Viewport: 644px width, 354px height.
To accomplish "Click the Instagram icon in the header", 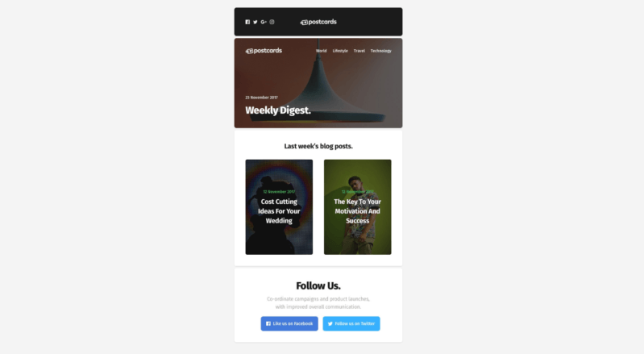I will (x=272, y=23).
